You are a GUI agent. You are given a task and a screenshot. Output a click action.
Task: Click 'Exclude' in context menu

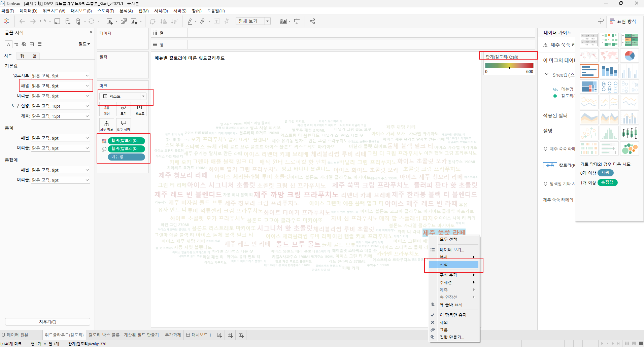tap(453, 322)
